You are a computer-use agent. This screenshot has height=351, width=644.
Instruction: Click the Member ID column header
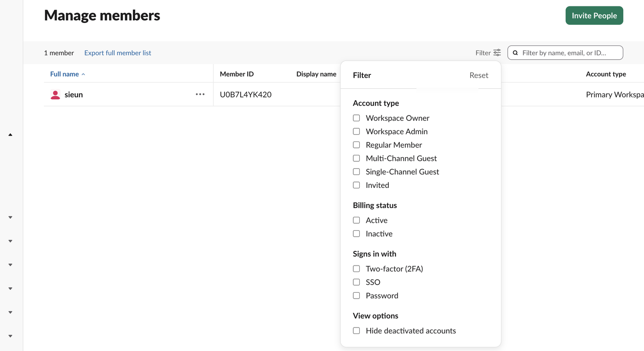pos(236,74)
